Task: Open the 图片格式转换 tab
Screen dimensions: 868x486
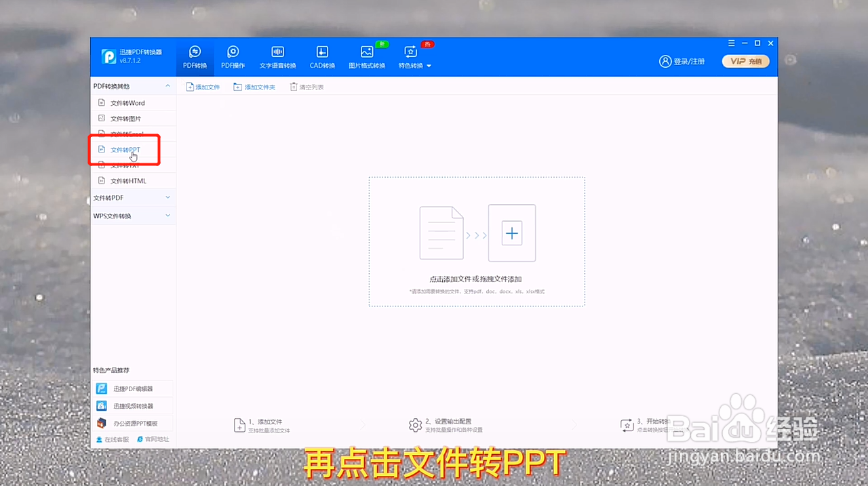Action: [x=367, y=58]
